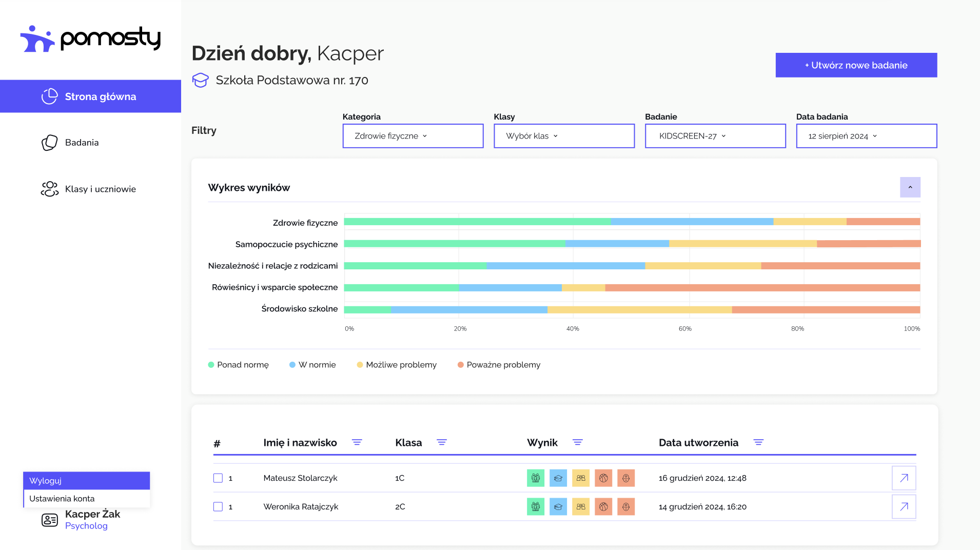Open the Kategoria dropdown

tap(413, 136)
